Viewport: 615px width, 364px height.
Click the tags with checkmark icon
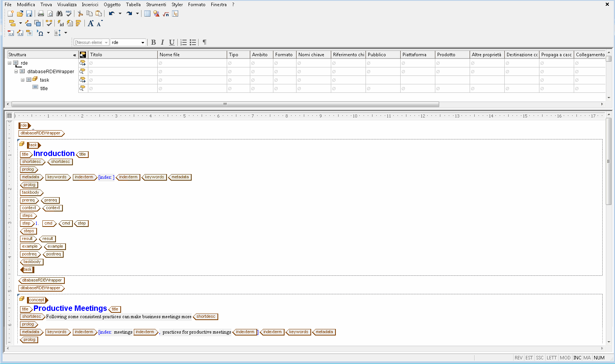point(49,23)
